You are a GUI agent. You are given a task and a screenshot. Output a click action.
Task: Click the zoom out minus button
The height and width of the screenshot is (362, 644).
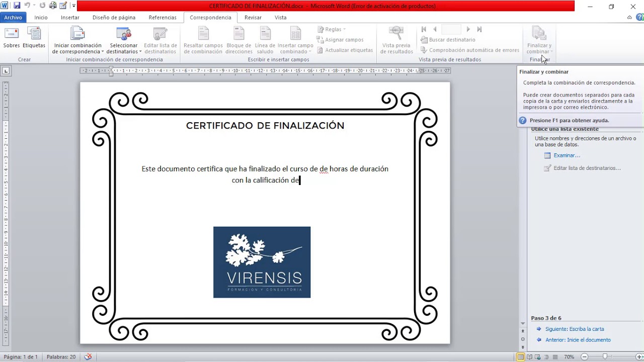click(584, 357)
